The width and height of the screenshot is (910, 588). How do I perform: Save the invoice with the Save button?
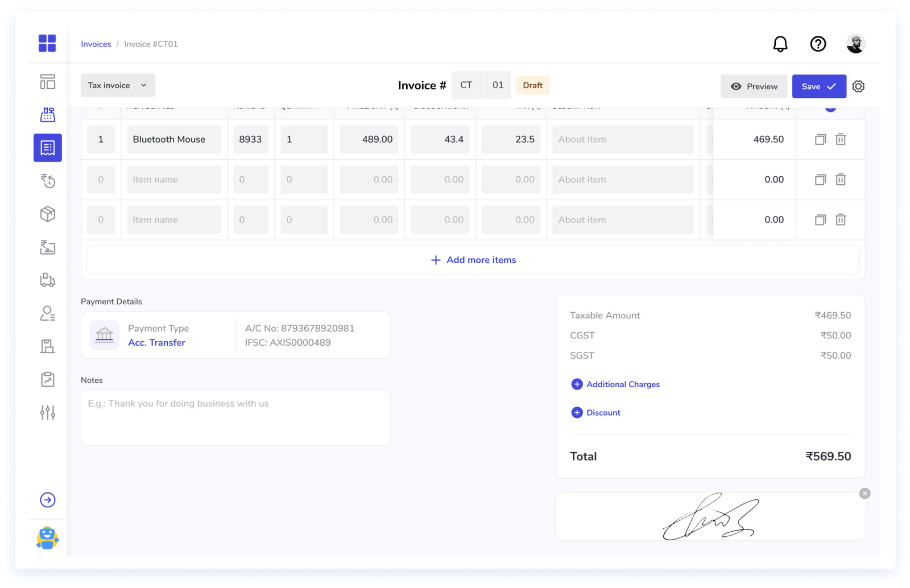pos(818,86)
